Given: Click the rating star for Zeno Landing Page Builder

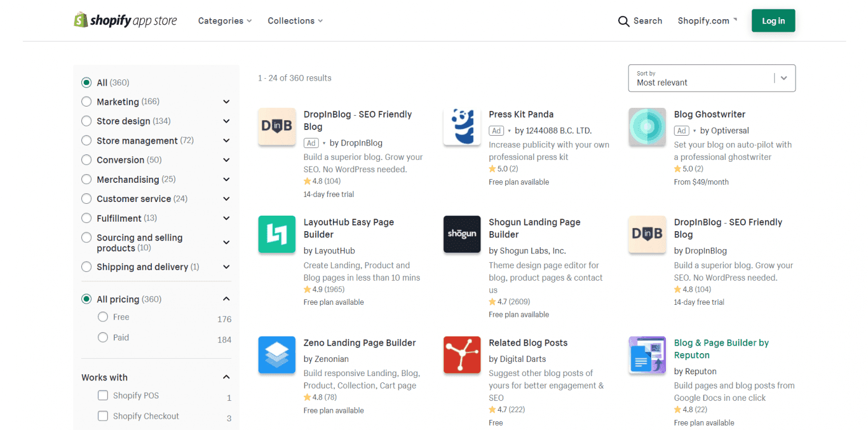Looking at the screenshot, I should click(x=307, y=397).
